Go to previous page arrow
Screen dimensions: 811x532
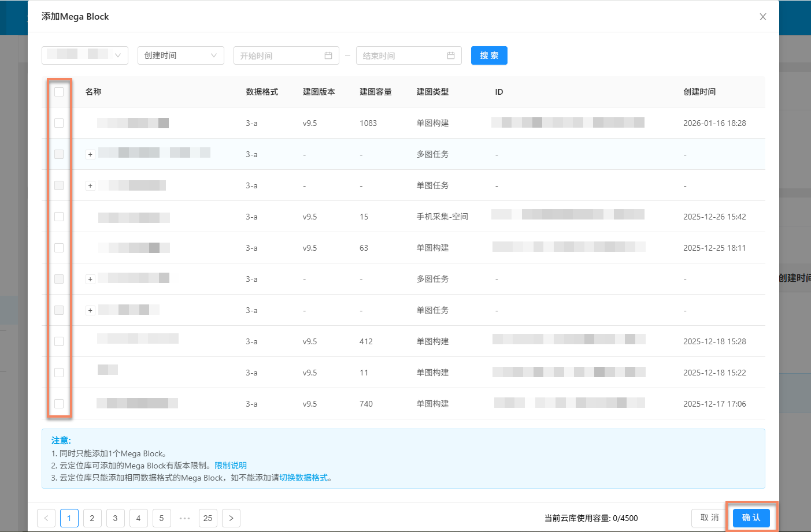[x=46, y=518]
